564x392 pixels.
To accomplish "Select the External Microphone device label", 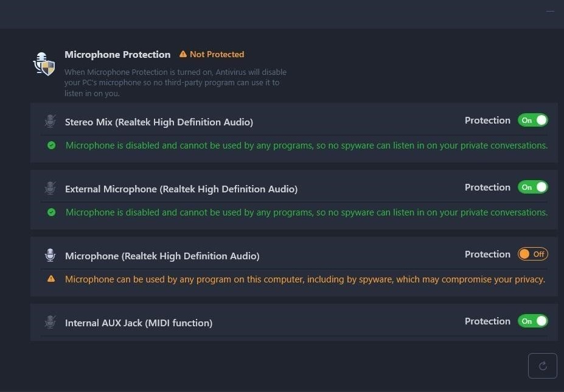I will pyautogui.click(x=181, y=189).
